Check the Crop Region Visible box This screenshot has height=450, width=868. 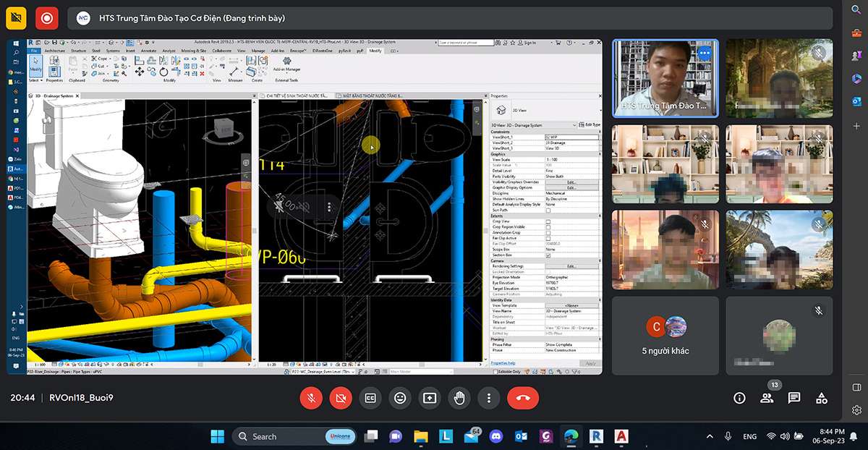coord(548,227)
